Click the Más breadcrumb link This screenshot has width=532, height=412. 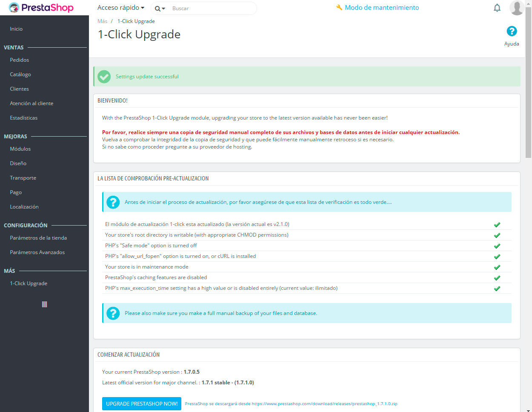point(102,21)
